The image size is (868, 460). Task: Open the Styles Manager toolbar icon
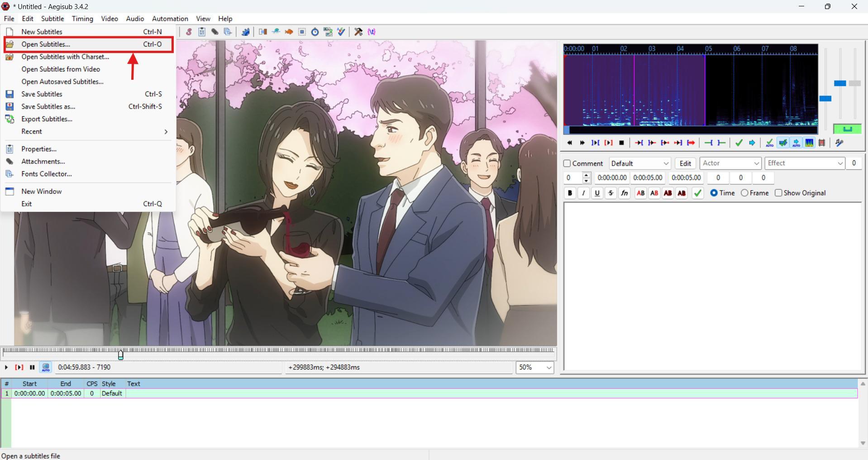189,32
